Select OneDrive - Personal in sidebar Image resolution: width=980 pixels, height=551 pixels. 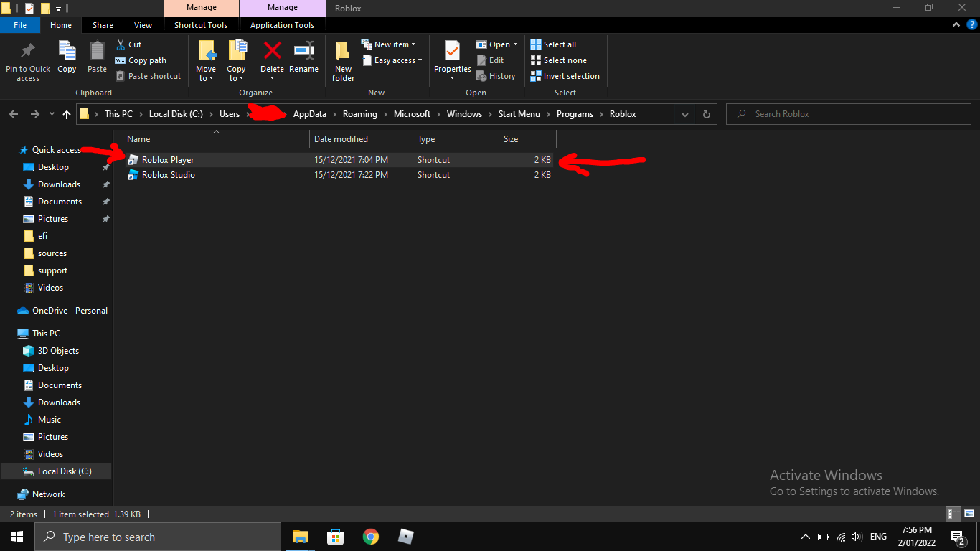click(x=70, y=311)
